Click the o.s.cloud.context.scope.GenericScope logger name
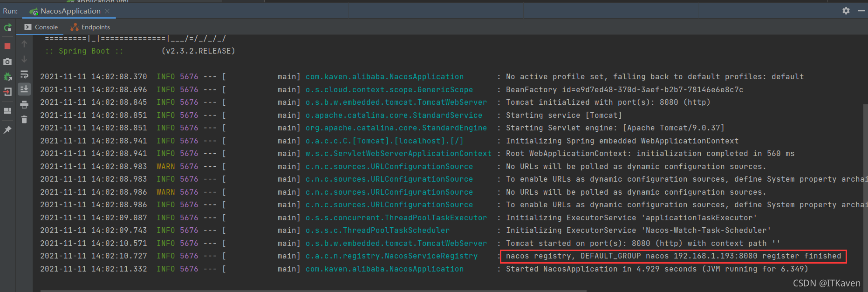The image size is (868, 292). (x=389, y=89)
